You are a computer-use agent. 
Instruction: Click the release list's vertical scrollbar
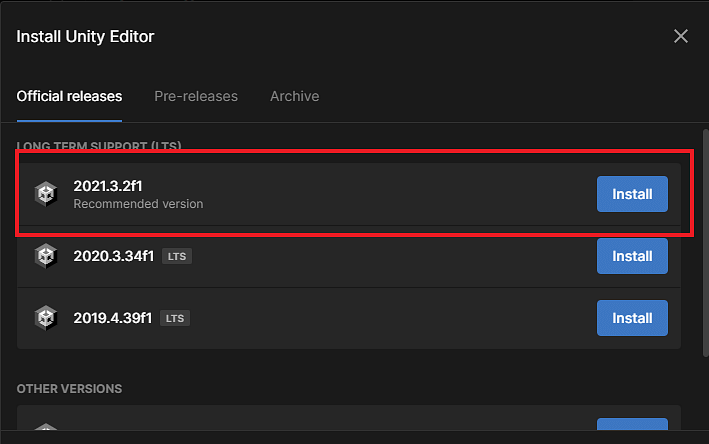tap(705, 243)
